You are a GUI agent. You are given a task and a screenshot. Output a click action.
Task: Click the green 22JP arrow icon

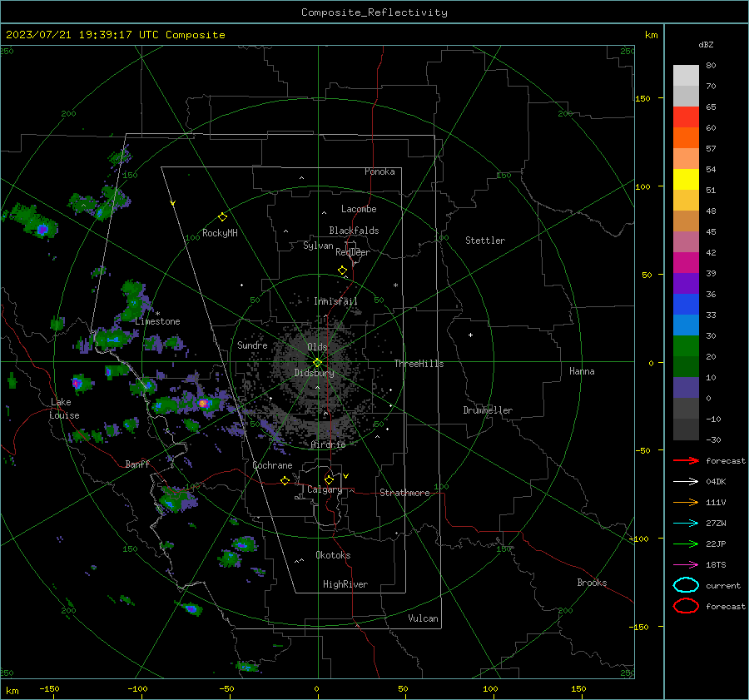click(x=686, y=544)
